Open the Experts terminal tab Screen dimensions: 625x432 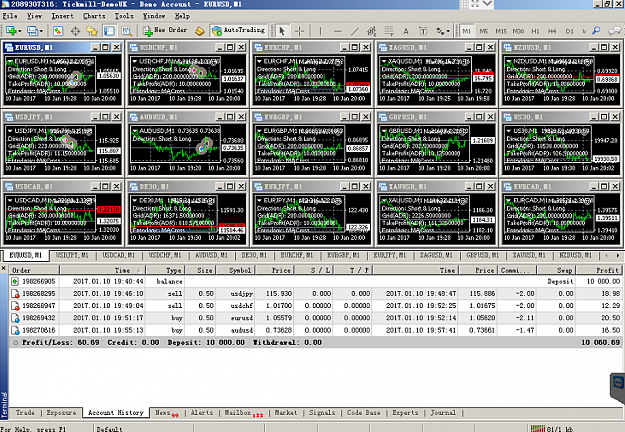405,413
